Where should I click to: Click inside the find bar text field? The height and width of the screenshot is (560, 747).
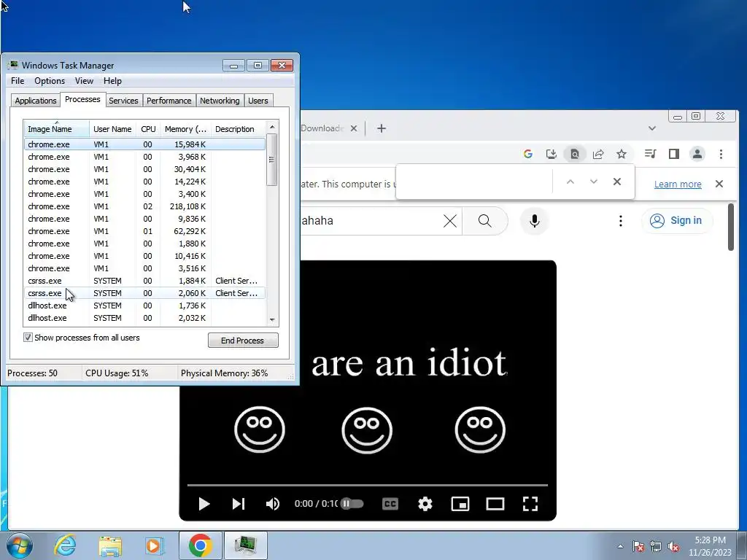(474, 182)
